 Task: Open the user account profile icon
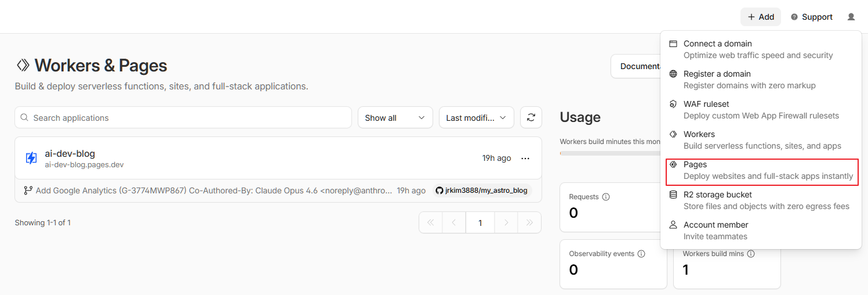click(851, 17)
